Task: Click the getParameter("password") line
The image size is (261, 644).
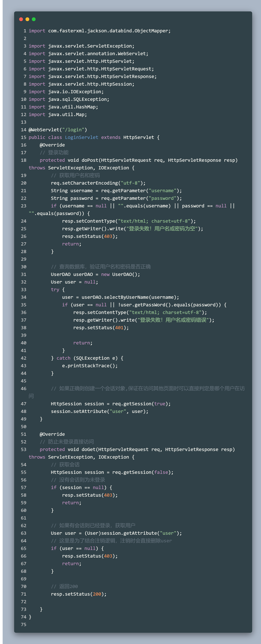Action: (116, 198)
